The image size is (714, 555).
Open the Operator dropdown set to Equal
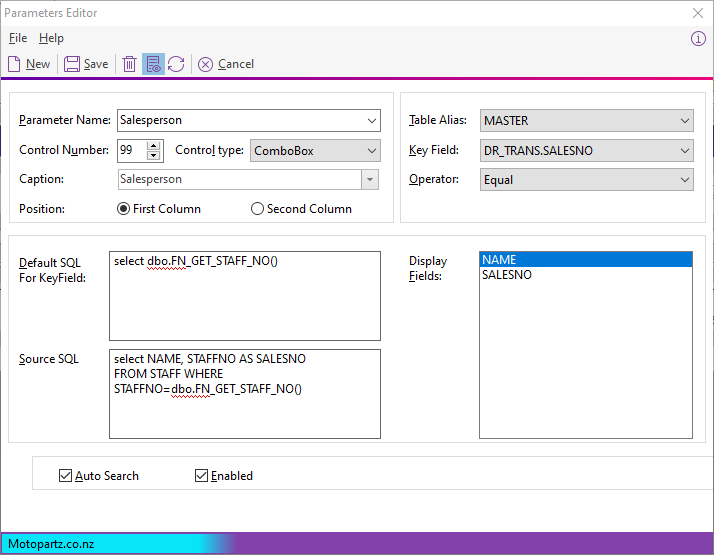(x=684, y=180)
